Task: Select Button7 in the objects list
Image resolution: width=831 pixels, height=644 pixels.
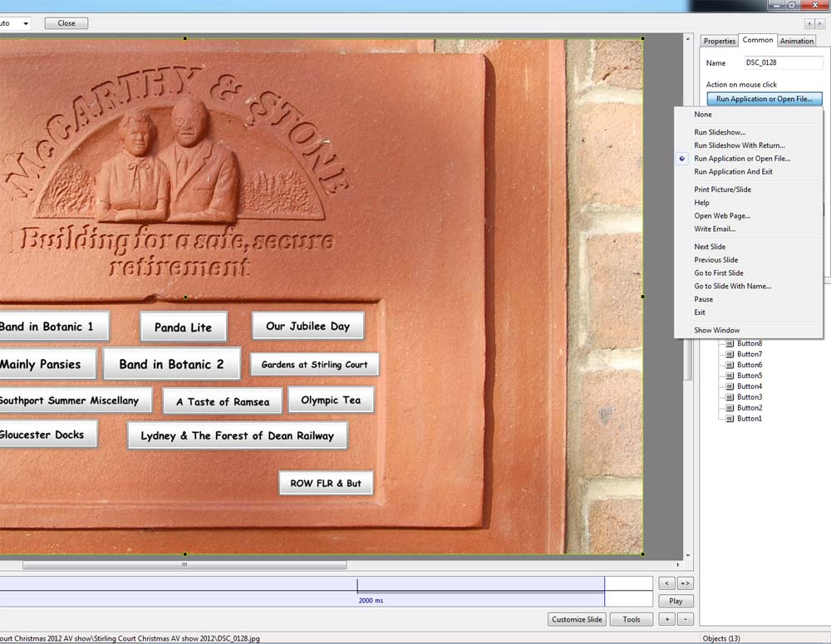Action: click(750, 354)
